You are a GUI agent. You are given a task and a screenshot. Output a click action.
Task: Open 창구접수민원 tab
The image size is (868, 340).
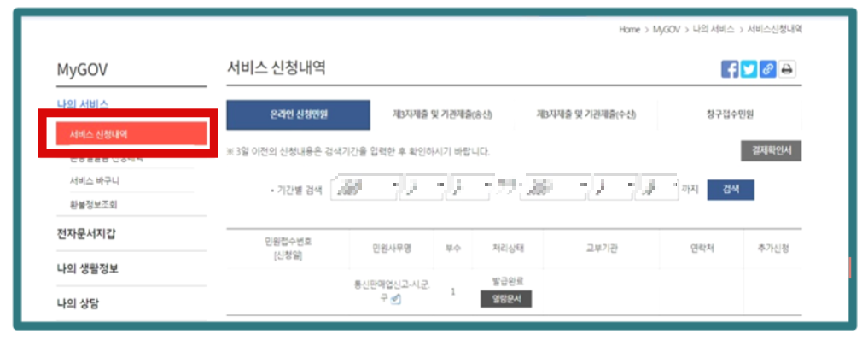(730, 115)
